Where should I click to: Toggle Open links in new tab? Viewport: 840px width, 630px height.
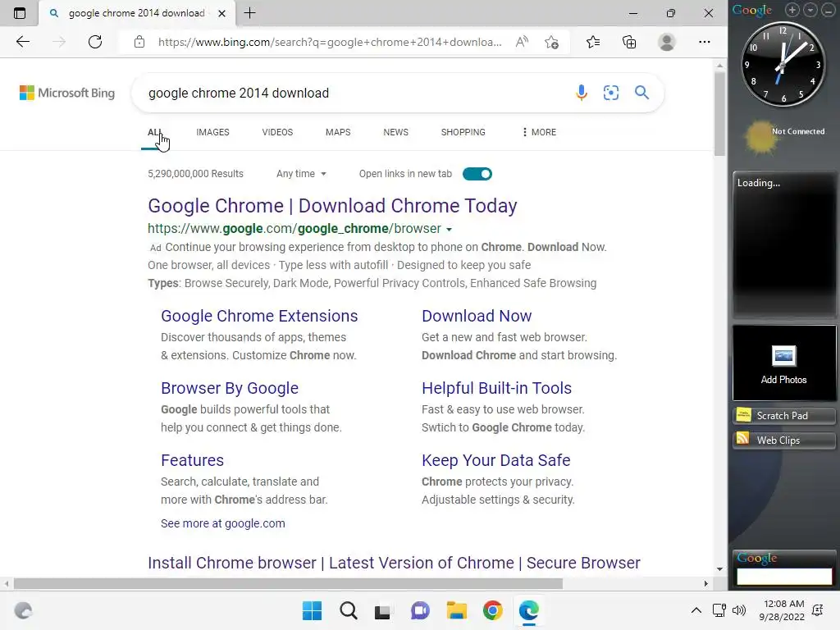(477, 174)
